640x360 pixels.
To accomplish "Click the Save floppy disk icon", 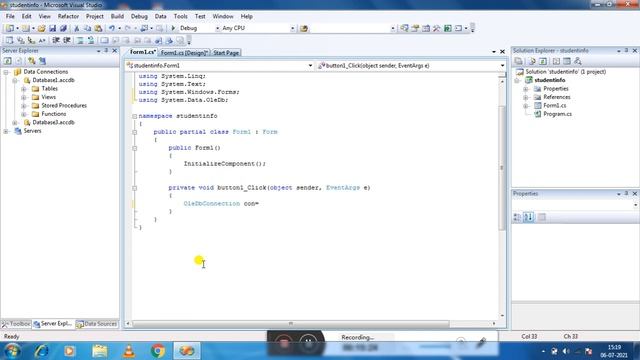I will pyautogui.click(x=52, y=28).
